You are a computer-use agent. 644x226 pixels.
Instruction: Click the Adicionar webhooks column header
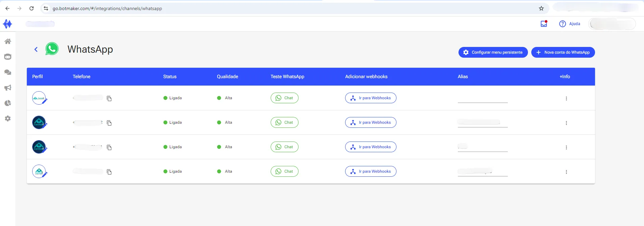click(x=366, y=76)
